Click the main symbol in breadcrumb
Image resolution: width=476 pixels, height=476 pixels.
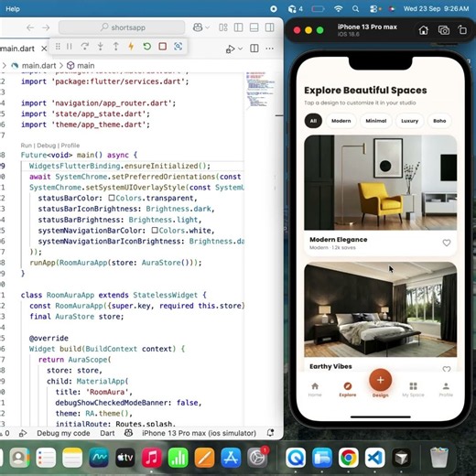pos(86,66)
